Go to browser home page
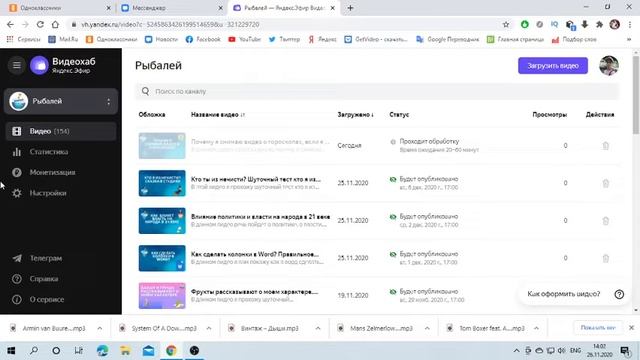 (55, 24)
